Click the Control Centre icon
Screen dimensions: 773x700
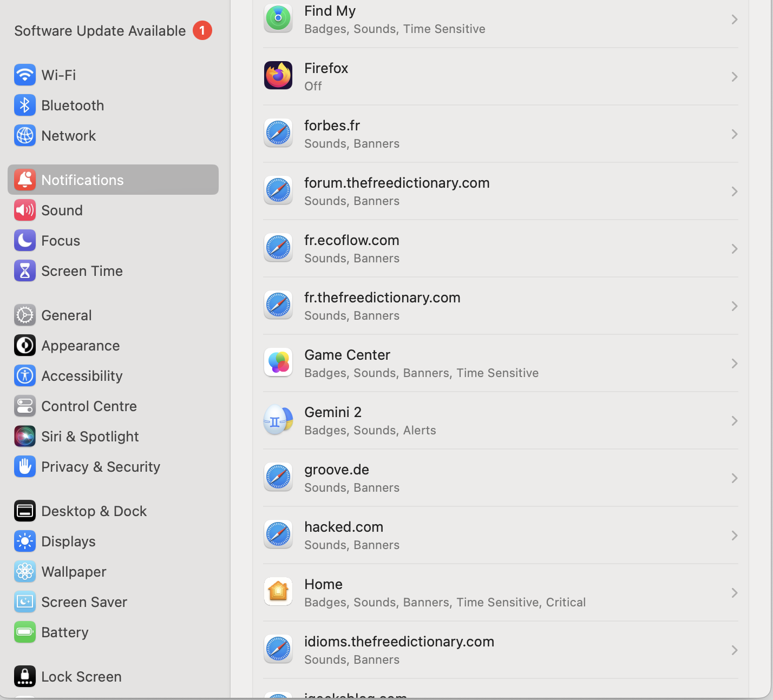click(x=25, y=406)
